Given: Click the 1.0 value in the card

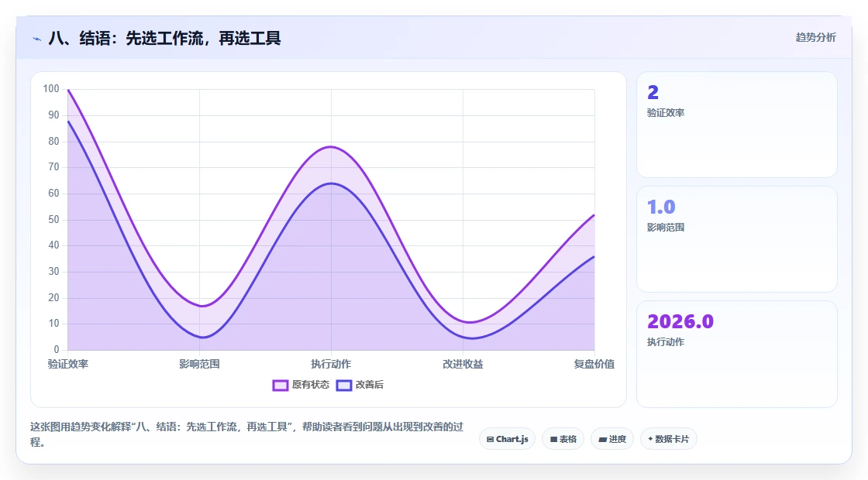Looking at the screenshot, I should coord(661,207).
